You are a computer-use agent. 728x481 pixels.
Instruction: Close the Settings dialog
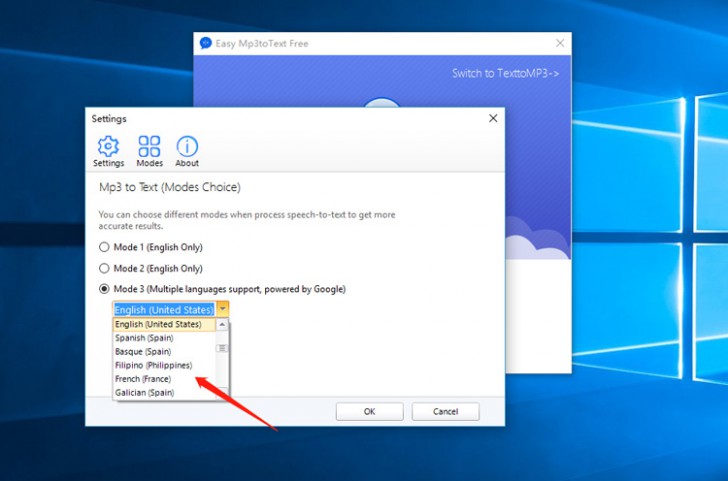tap(493, 118)
